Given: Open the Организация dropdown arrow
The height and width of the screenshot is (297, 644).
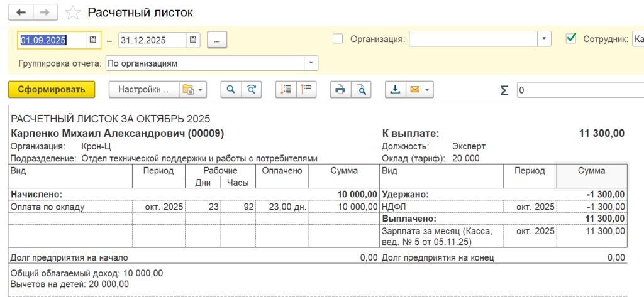Looking at the screenshot, I should [544, 39].
